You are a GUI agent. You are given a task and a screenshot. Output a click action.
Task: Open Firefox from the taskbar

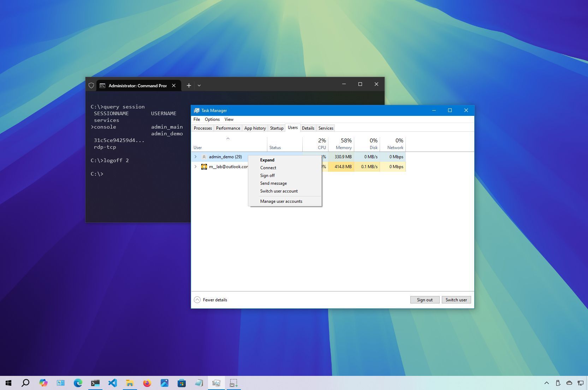click(x=147, y=383)
